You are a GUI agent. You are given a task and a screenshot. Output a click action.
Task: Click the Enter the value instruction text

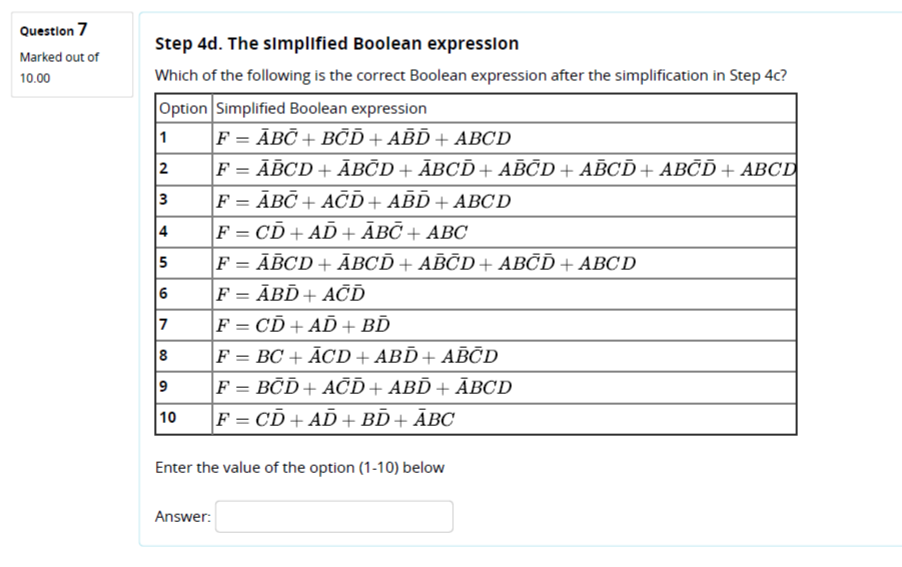pyautogui.click(x=300, y=468)
